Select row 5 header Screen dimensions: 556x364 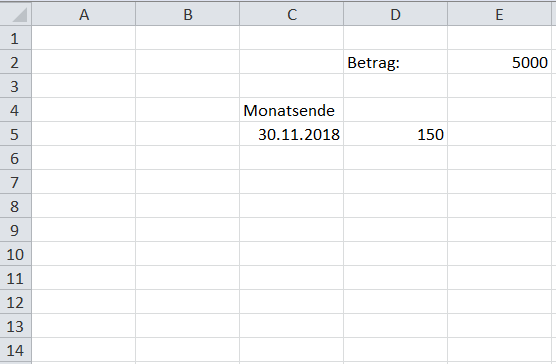click(16, 134)
